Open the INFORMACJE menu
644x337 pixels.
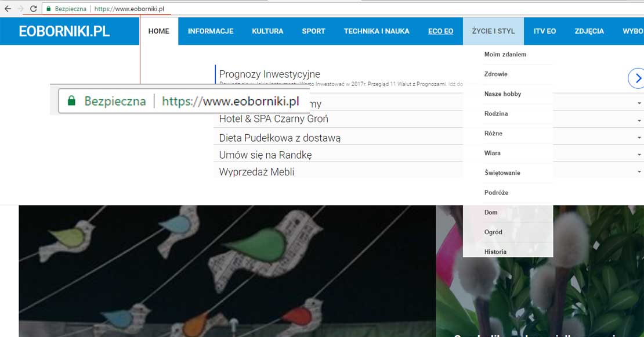211,31
